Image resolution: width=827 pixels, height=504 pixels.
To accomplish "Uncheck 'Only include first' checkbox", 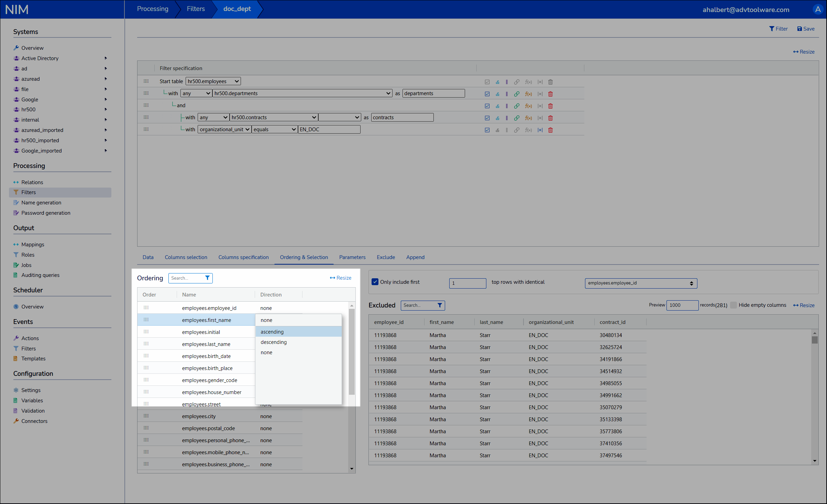I will (375, 282).
